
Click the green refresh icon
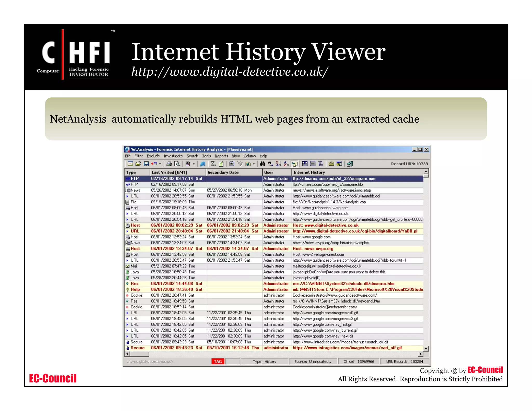pos(221,164)
